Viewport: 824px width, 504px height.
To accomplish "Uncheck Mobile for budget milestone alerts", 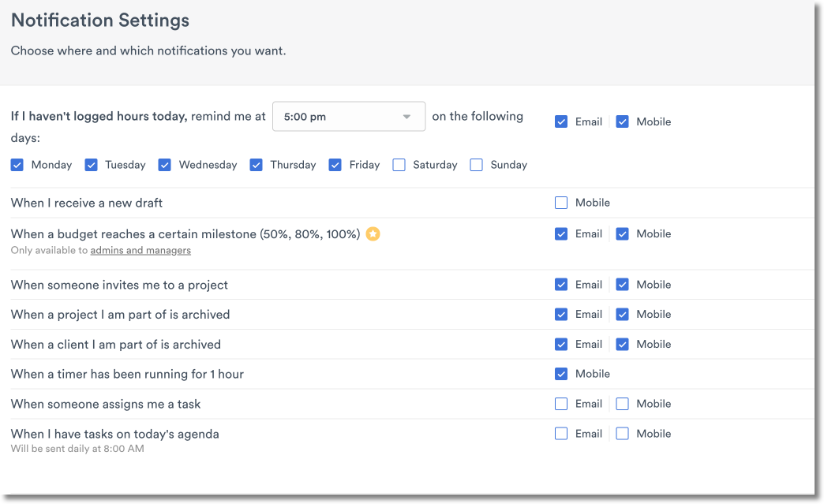I will click(622, 233).
